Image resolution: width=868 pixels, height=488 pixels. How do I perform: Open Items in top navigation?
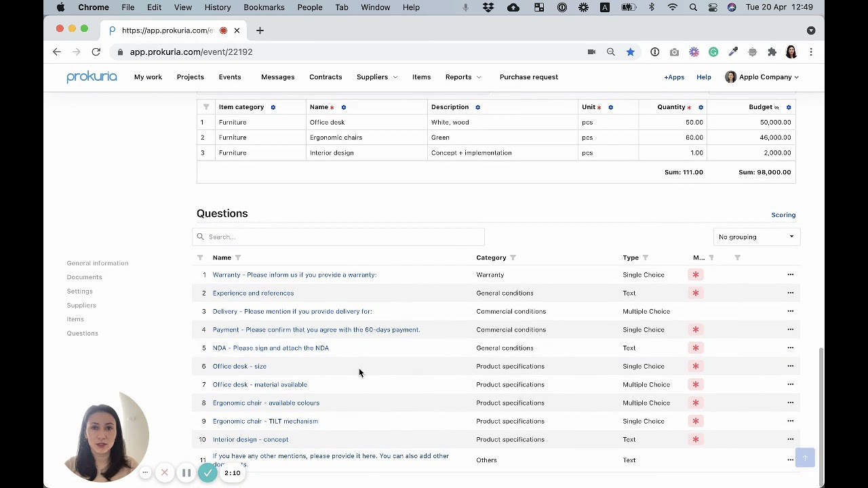click(x=421, y=77)
